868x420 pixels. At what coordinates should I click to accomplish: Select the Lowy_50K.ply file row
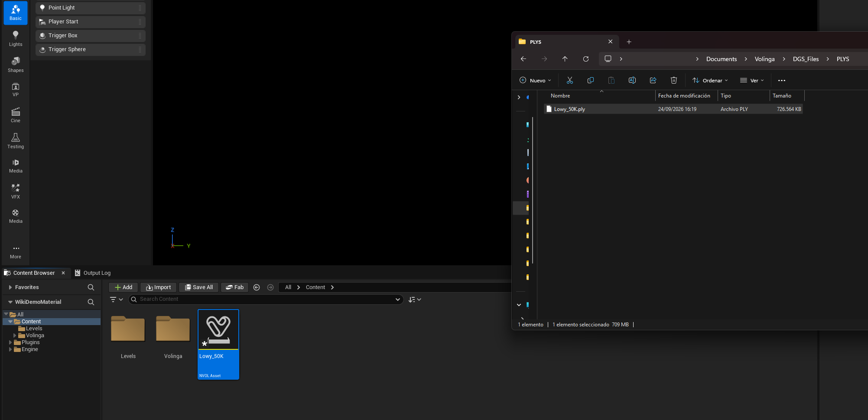pyautogui.click(x=673, y=109)
